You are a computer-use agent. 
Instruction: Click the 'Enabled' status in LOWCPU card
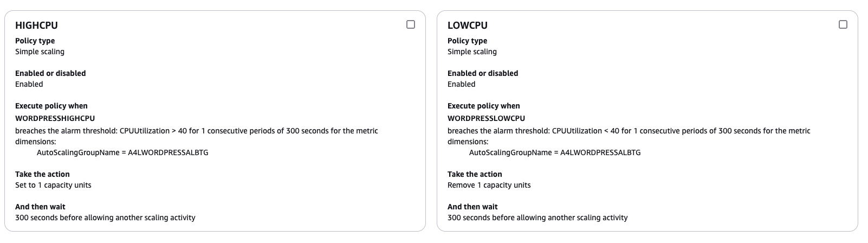click(x=461, y=84)
